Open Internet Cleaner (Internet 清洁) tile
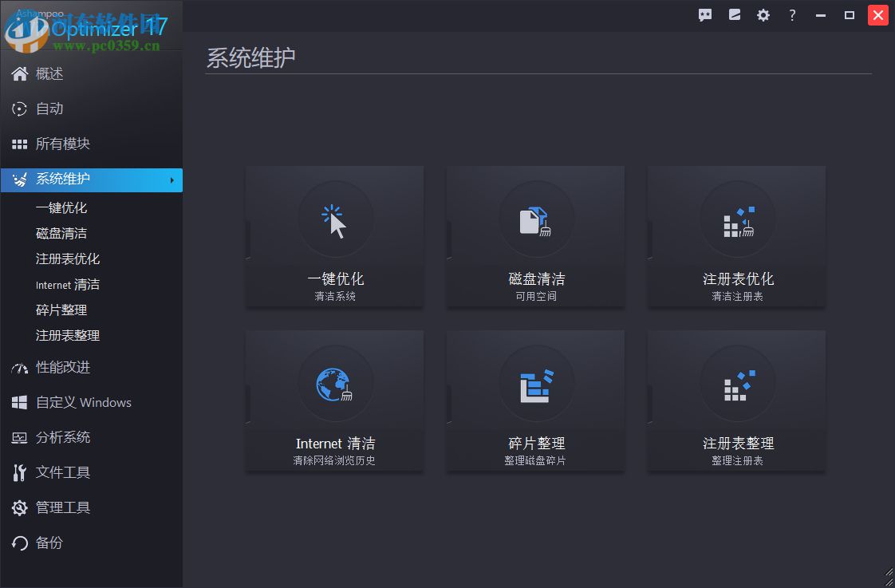This screenshot has width=895, height=588. (333, 401)
